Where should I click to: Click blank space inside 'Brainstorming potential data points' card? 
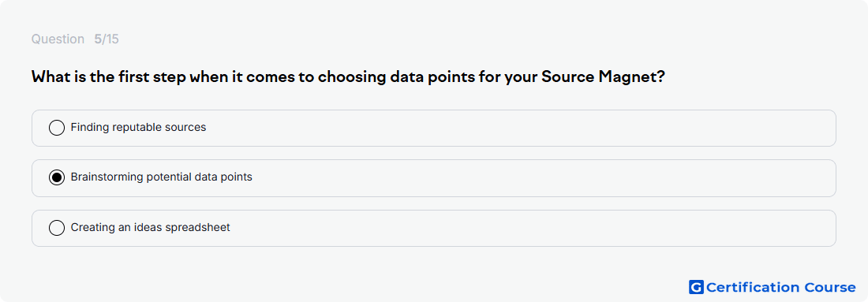point(543,178)
